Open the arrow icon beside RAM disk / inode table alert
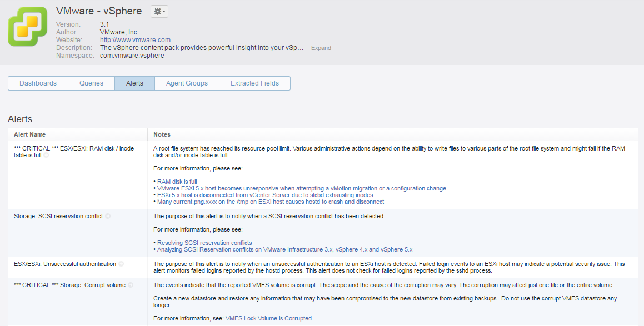 coord(47,155)
